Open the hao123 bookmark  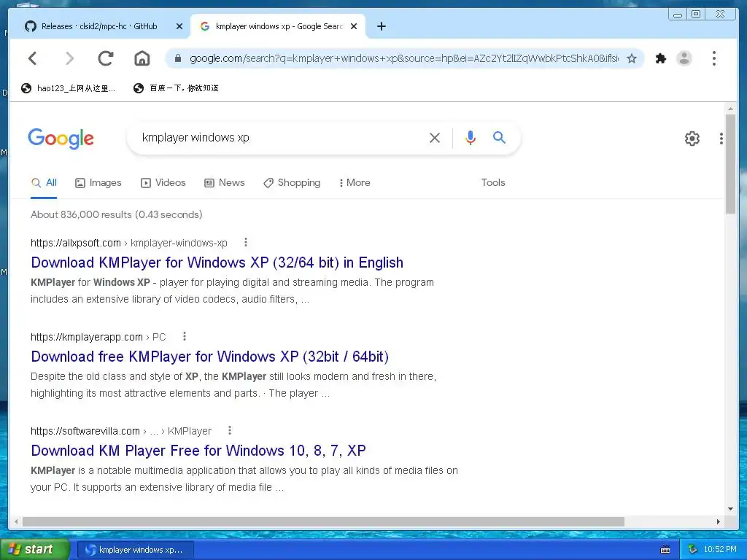point(69,88)
